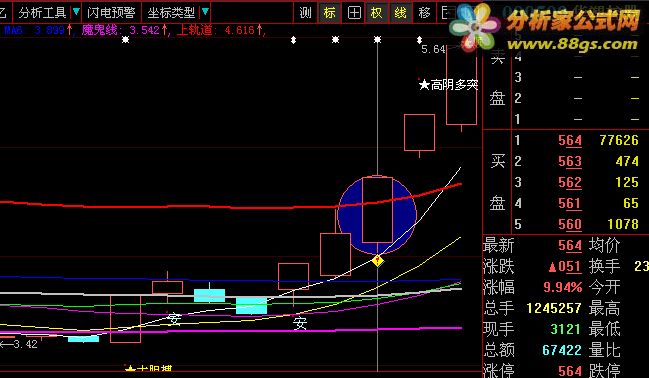
Task: Toggle the 权 ex-rights adjustment button
Action: pos(377,12)
